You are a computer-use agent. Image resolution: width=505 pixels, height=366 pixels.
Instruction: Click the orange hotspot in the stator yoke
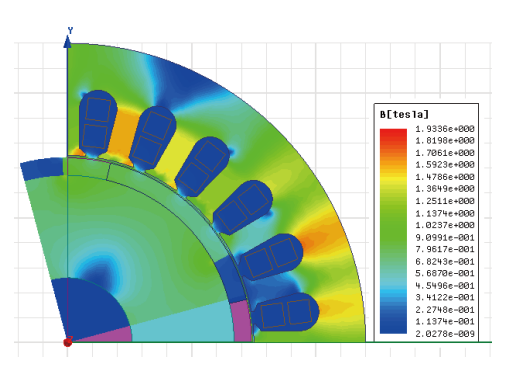point(315,238)
